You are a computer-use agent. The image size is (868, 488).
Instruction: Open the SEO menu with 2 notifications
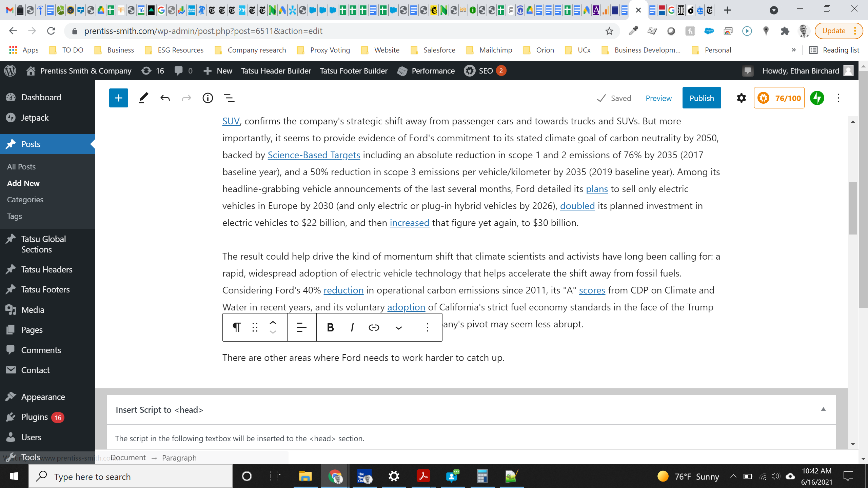(485, 70)
